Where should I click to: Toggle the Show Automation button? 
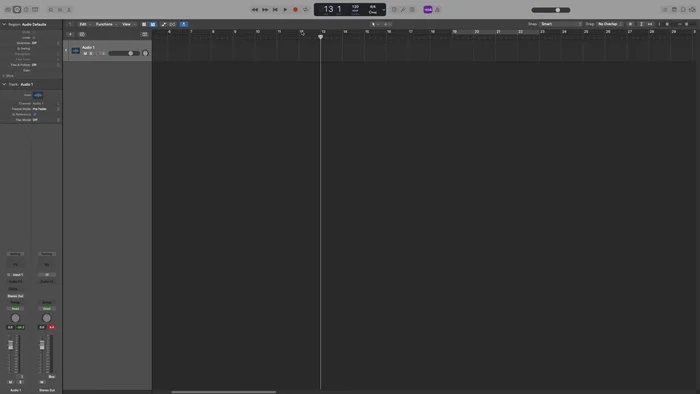163,24
